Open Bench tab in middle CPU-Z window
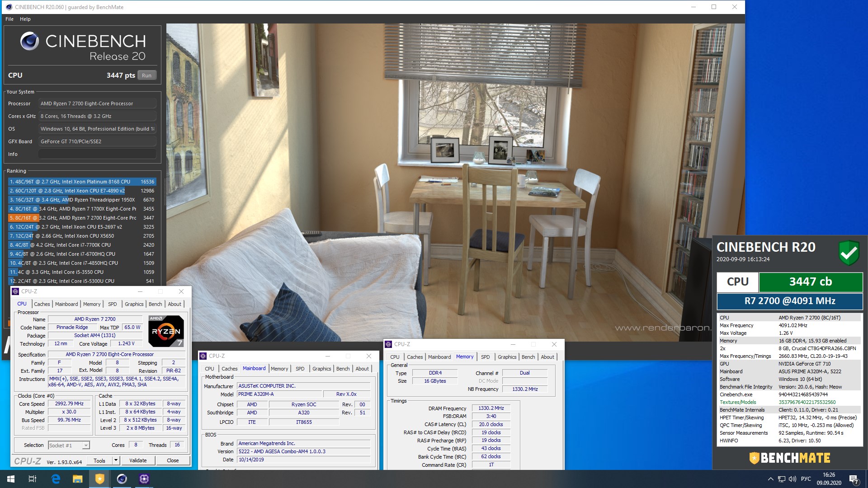 click(343, 369)
